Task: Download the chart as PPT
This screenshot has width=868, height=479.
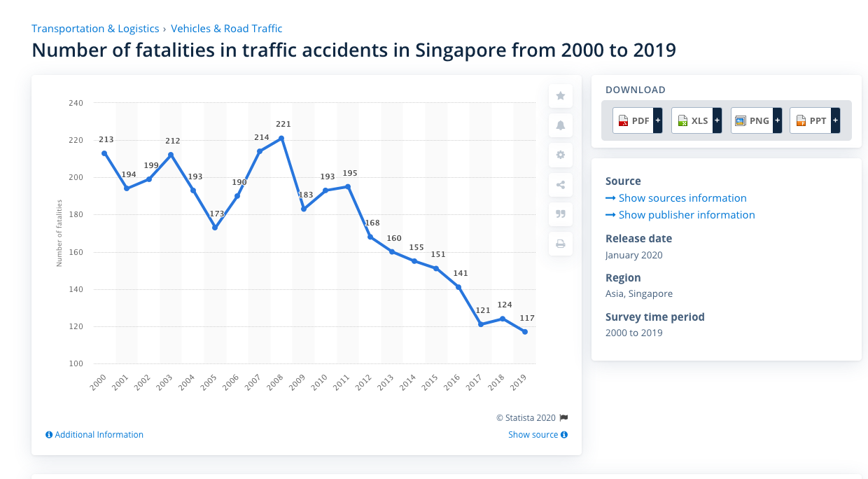Action: click(x=814, y=120)
